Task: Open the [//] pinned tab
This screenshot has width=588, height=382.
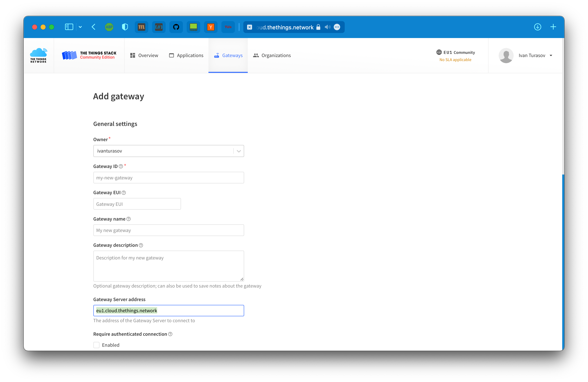Action: (x=159, y=27)
